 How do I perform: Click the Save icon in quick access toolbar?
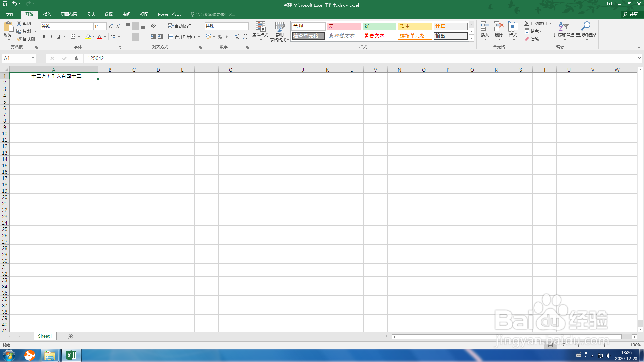pos(5,4)
